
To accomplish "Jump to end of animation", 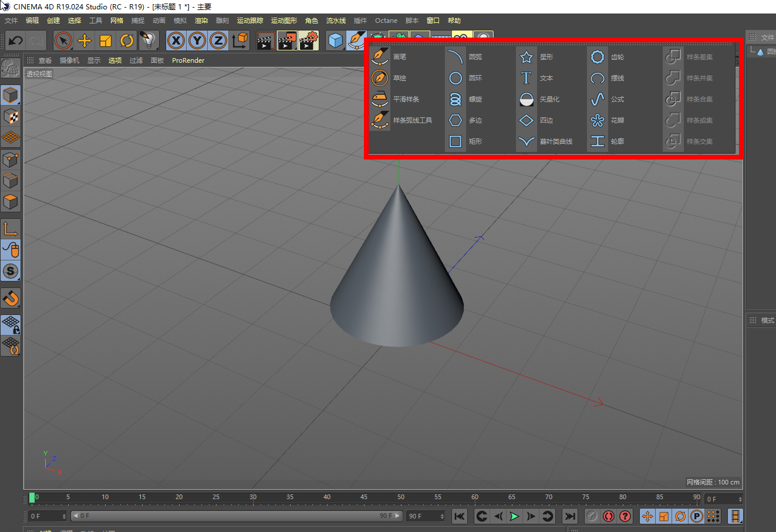I will (570, 516).
